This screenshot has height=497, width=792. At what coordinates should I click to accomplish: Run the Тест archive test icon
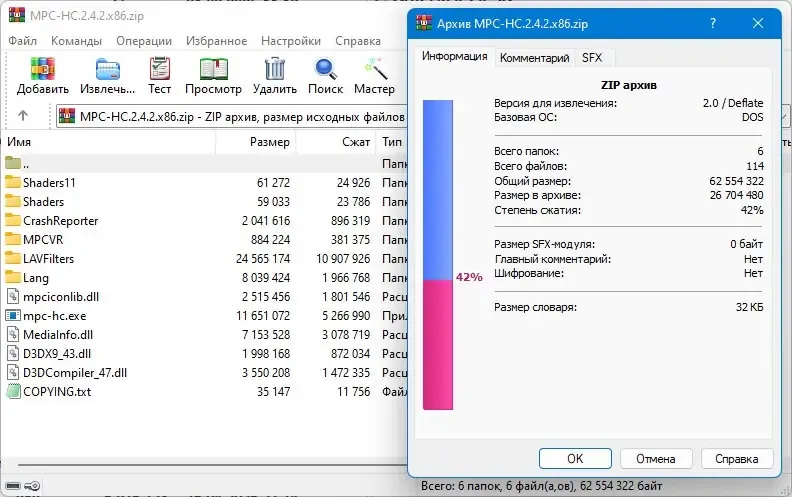coord(160,69)
